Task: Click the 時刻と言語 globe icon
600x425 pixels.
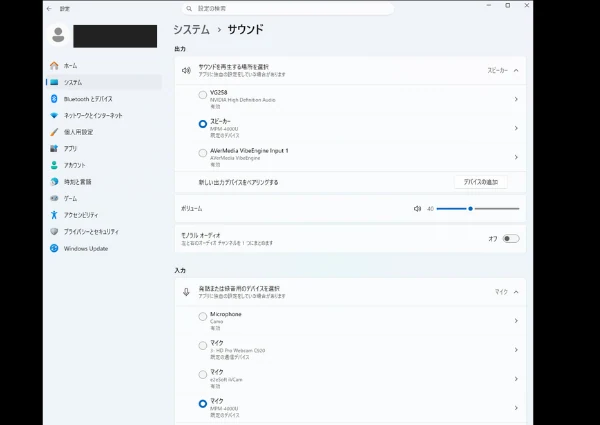Action: click(x=54, y=182)
